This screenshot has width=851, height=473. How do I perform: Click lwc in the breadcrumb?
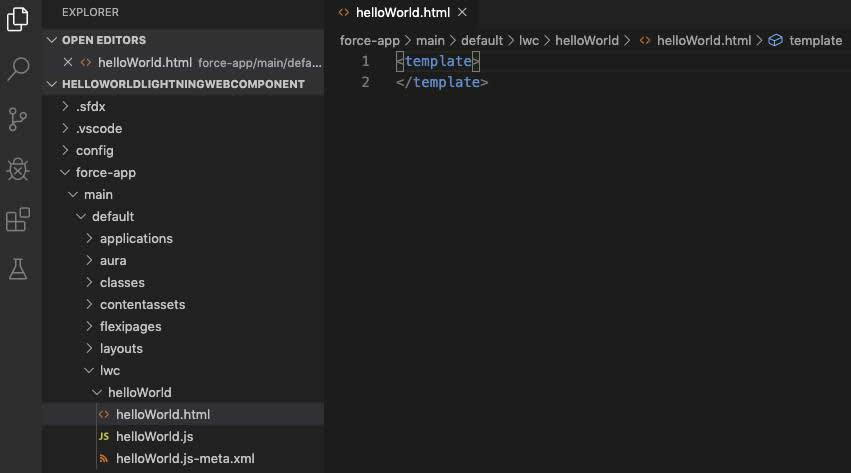point(529,41)
